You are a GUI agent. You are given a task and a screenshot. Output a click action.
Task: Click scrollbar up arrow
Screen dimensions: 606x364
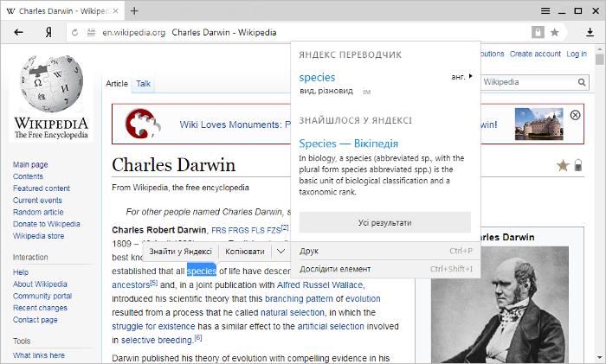(x=599, y=49)
